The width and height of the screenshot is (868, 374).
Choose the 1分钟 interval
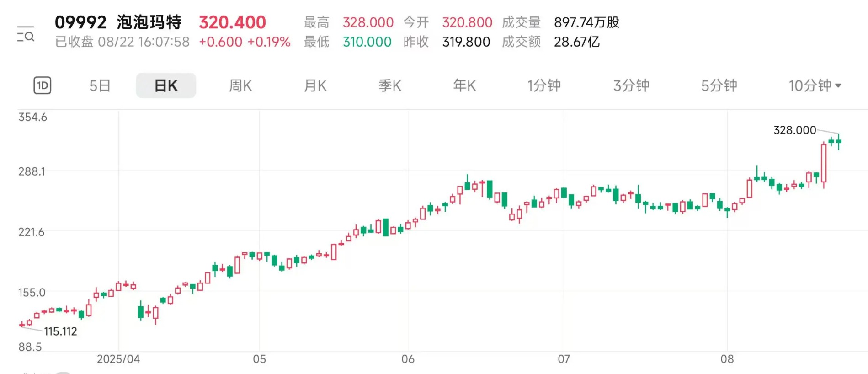click(x=544, y=85)
